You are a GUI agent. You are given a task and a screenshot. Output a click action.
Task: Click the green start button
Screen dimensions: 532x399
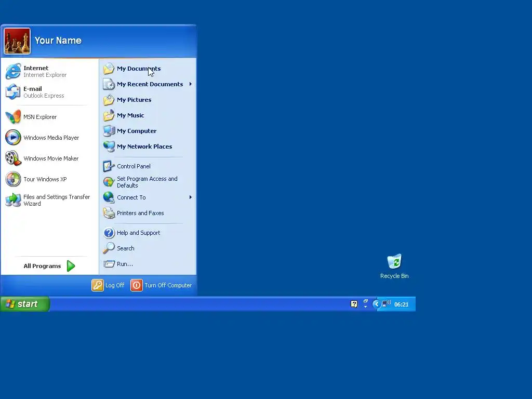point(25,304)
